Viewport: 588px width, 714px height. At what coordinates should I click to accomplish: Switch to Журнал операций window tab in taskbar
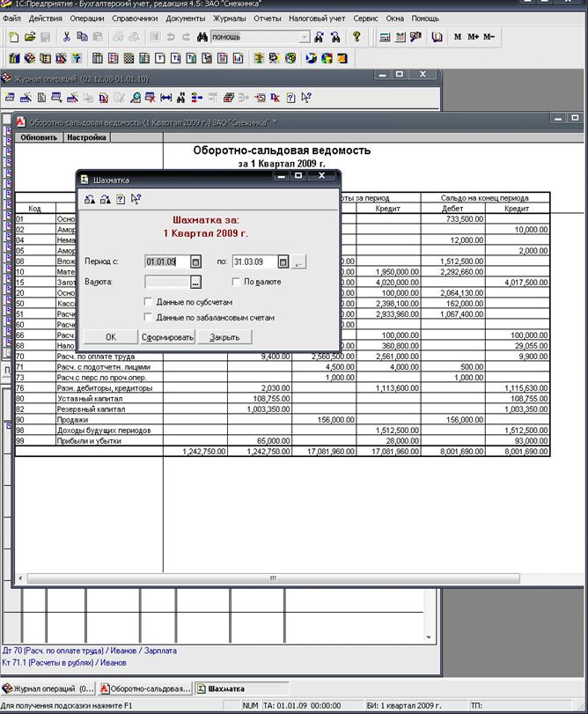48,688
